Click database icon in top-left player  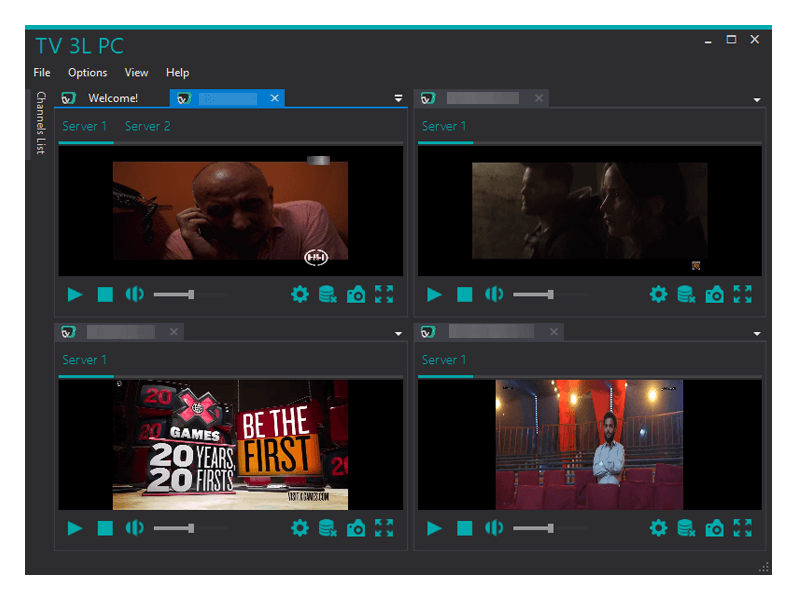[x=327, y=294]
